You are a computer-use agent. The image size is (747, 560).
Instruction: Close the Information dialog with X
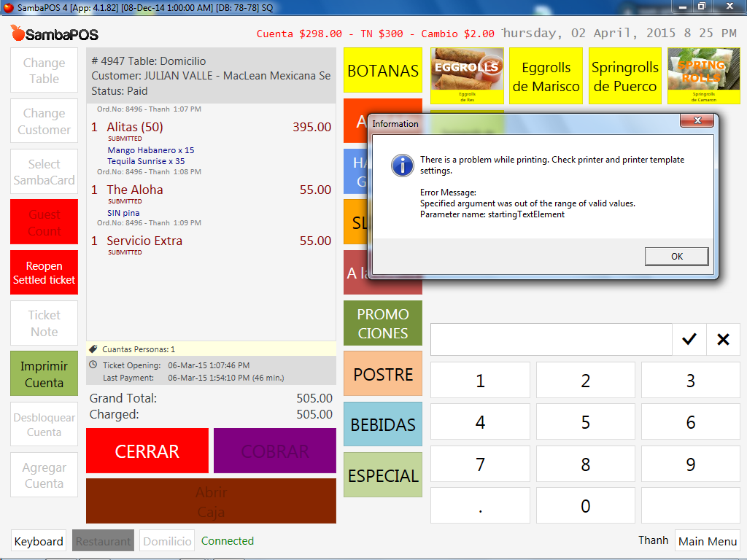[697, 121]
